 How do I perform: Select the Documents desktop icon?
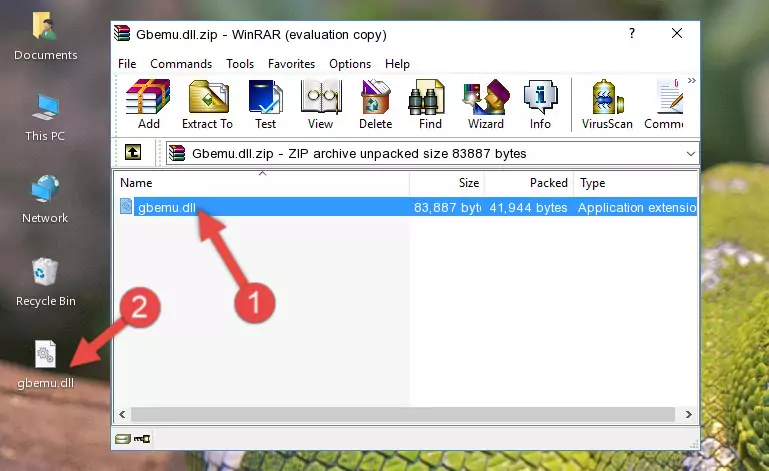pos(46,36)
